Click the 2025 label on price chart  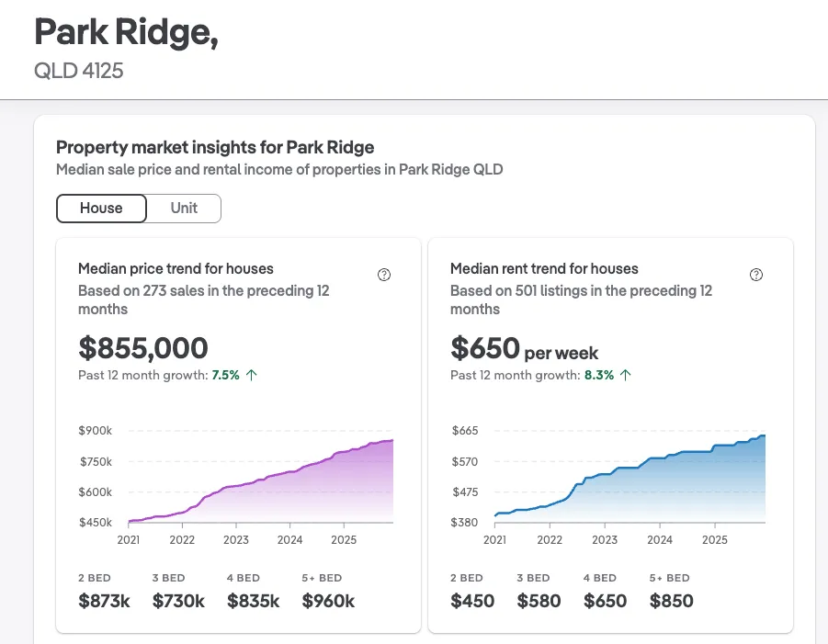point(344,540)
